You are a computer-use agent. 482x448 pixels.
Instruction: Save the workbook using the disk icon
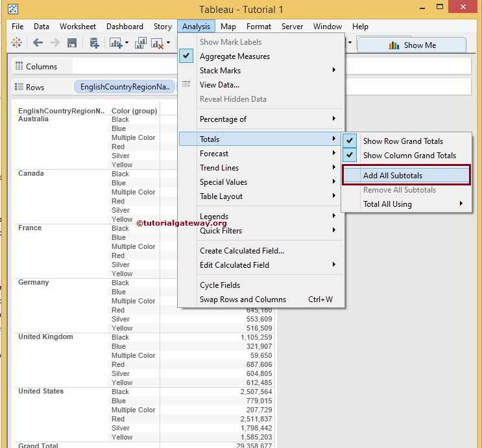click(x=72, y=43)
